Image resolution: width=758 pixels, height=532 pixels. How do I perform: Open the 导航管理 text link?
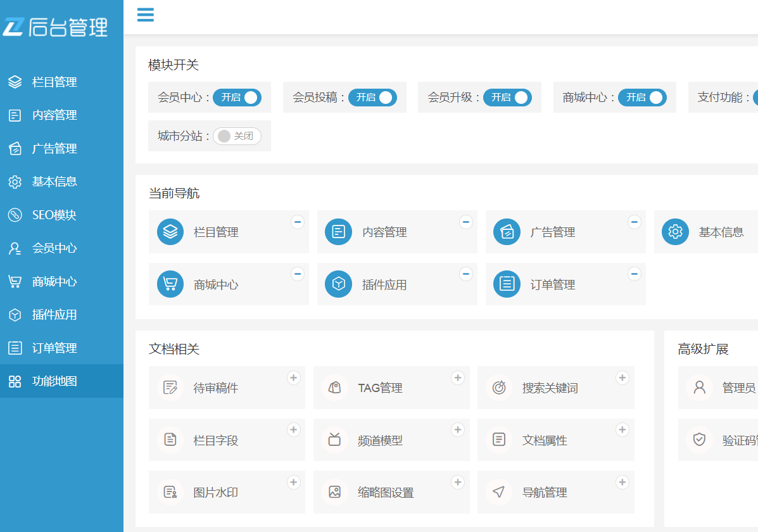coord(545,492)
